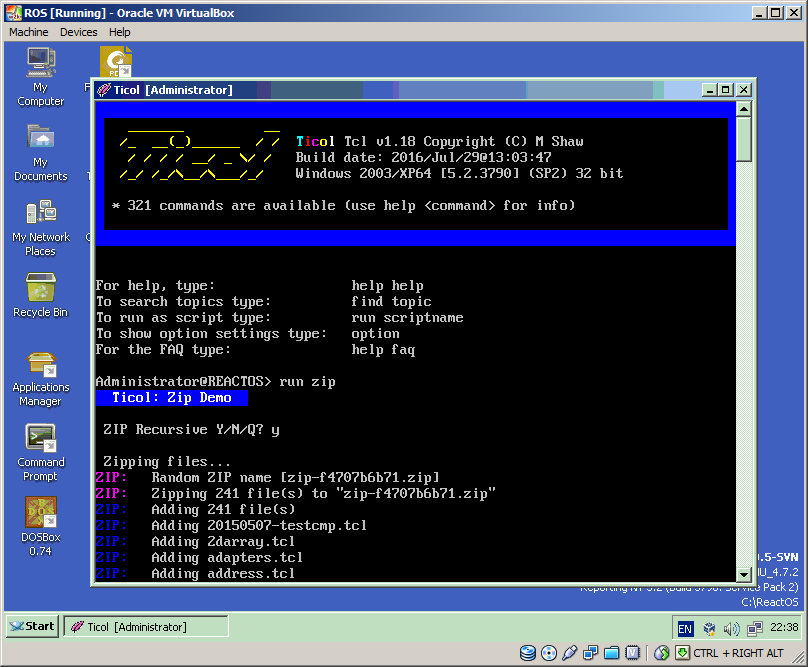Screen dimensions: 808x667
Task: Select the My Network Places desktop icon
Action: [x=41, y=228]
